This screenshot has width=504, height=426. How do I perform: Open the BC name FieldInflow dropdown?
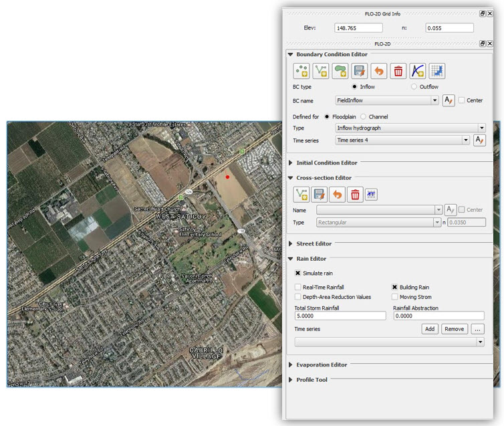386,100
